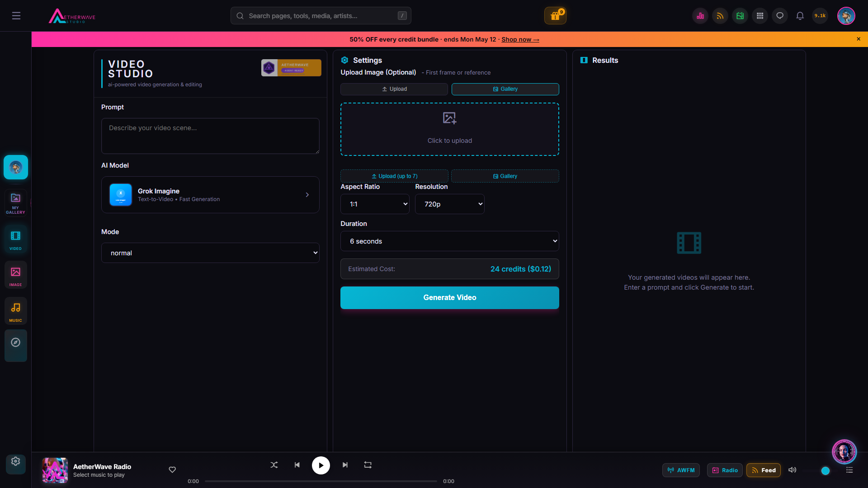The image size is (868, 488).
Task: Select the Upload tab for first frame
Action: pyautogui.click(x=394, y=89)
